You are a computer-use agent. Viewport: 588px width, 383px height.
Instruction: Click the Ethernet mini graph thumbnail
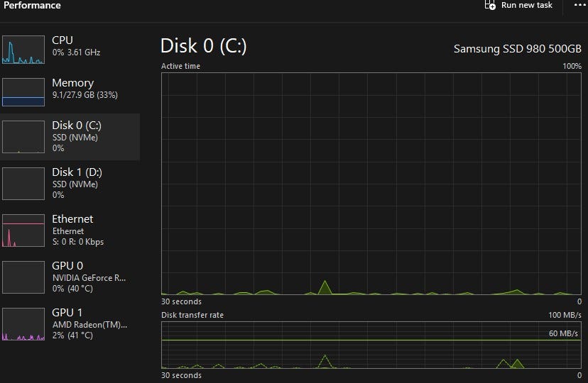coord(23,230)
